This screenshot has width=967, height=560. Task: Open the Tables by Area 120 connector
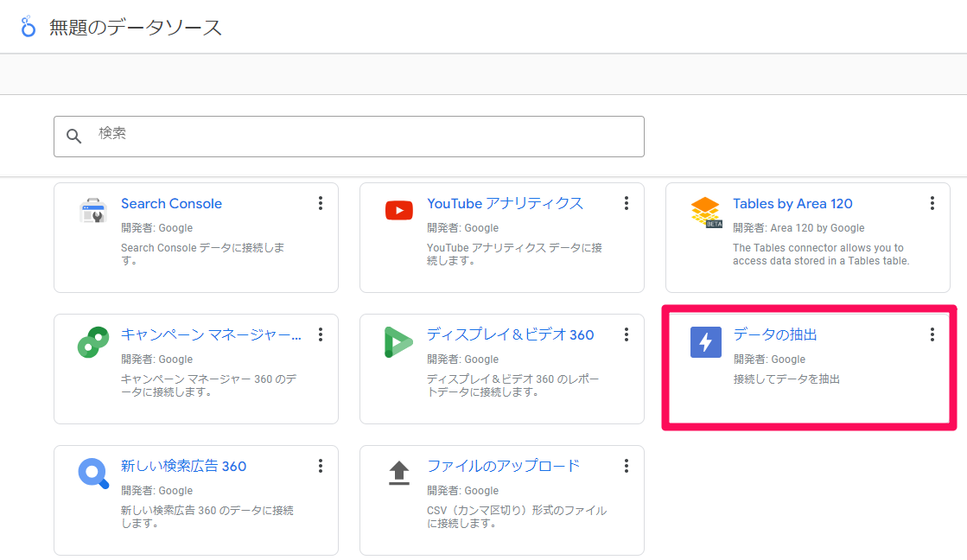[792, 204]
